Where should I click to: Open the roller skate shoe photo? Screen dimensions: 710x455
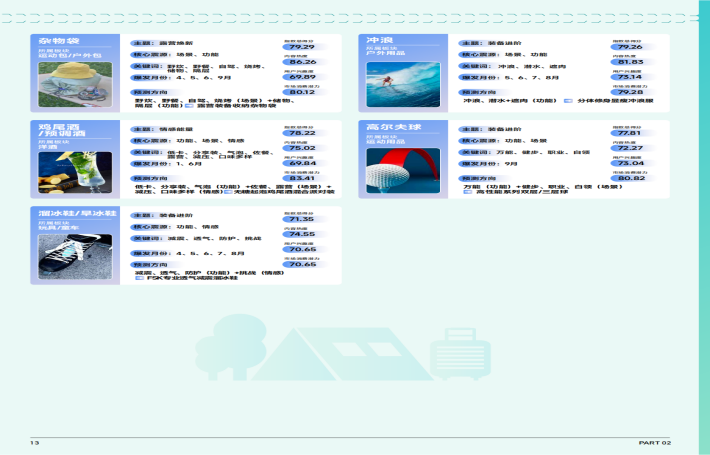point(74,255)
